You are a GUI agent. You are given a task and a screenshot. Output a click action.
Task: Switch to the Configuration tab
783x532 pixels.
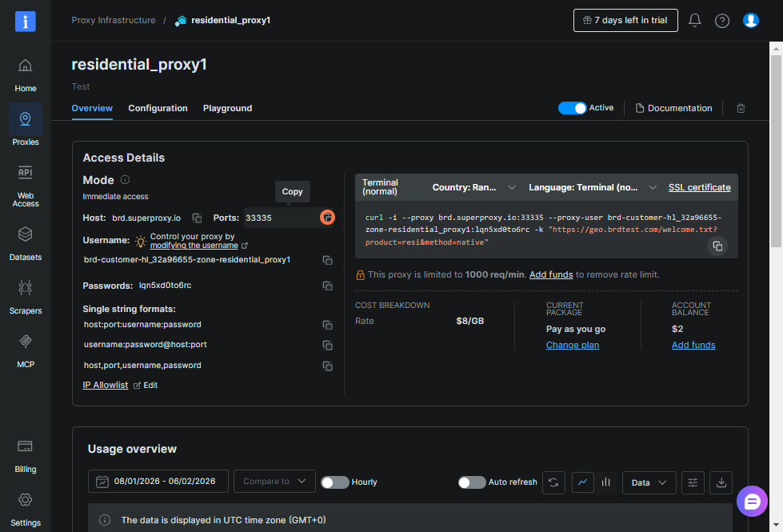[x=158, y=108]
